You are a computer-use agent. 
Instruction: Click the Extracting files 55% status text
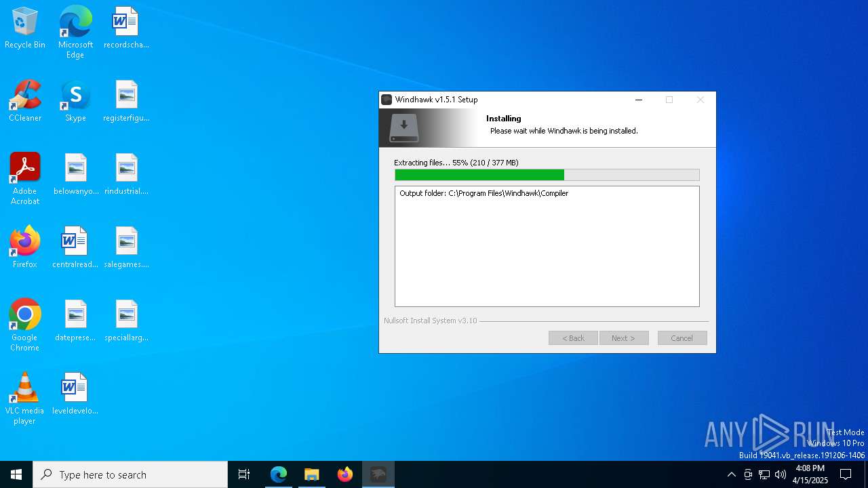point(456,163)
